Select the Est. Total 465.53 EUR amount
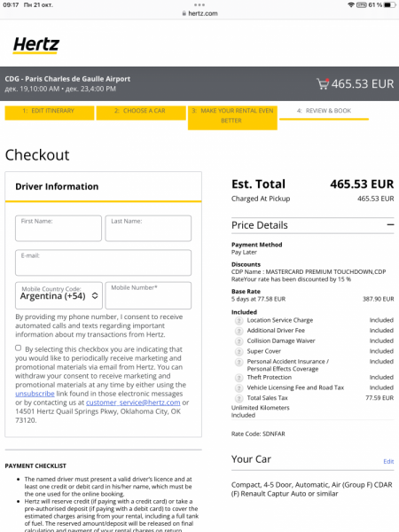 coord(362,184)
